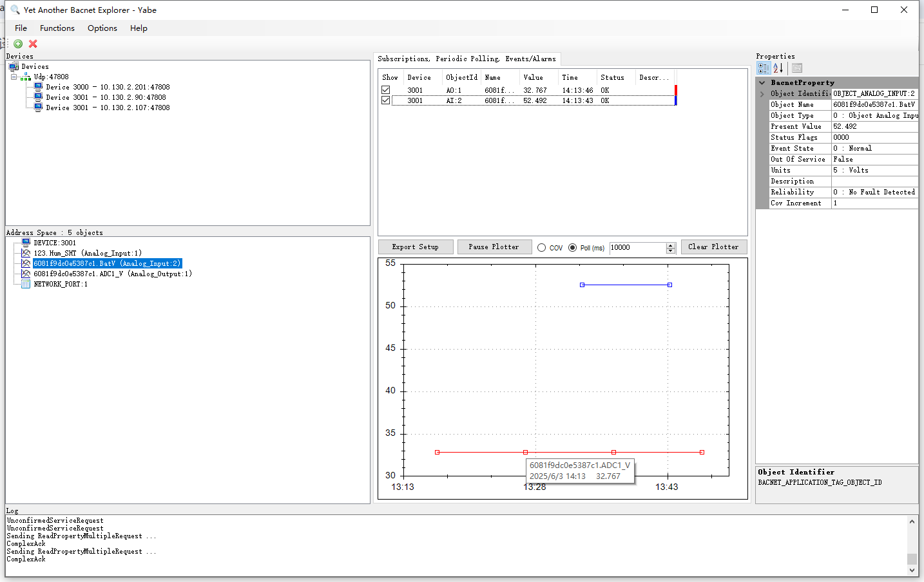The image size is (924, 582).
Task: Select the COV radio button
Action: coord(541,248)
